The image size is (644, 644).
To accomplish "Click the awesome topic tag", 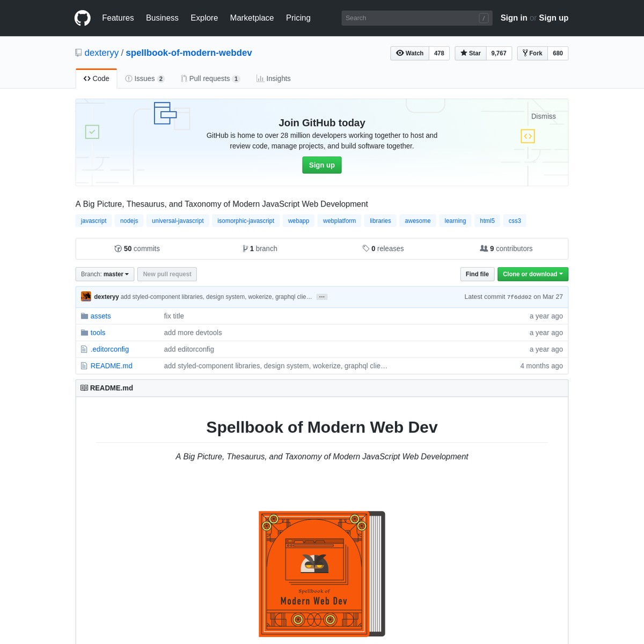I will (x=418, y=221).
